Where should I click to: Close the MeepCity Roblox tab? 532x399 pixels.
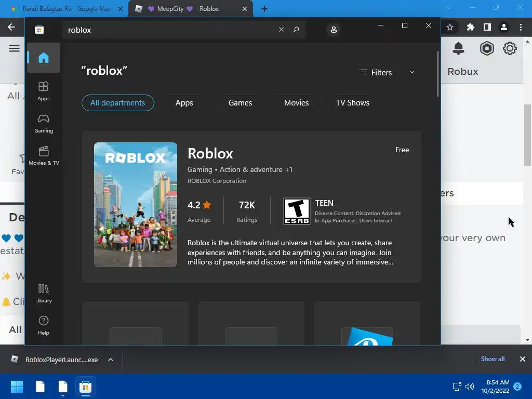(x=245, y=9)
